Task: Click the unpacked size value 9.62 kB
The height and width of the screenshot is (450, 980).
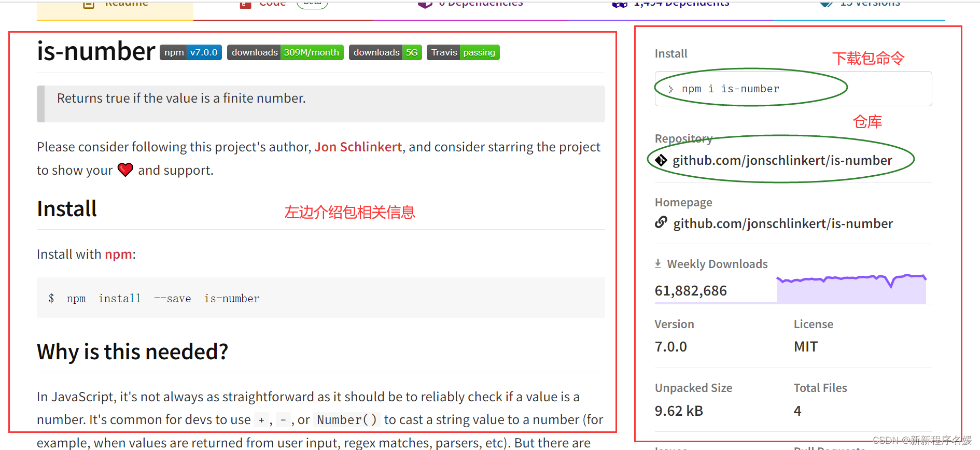Action: (x=679, y=411)
